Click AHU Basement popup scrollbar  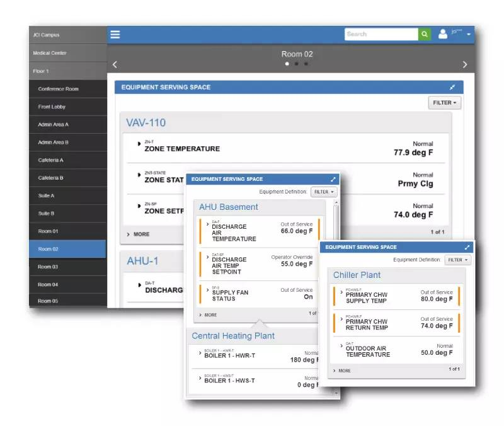(x=336, y=222)
